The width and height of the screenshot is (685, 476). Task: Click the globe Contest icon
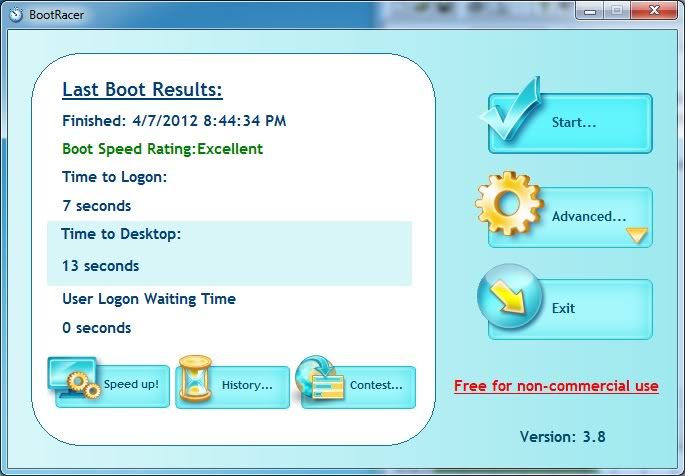(320, 378)
